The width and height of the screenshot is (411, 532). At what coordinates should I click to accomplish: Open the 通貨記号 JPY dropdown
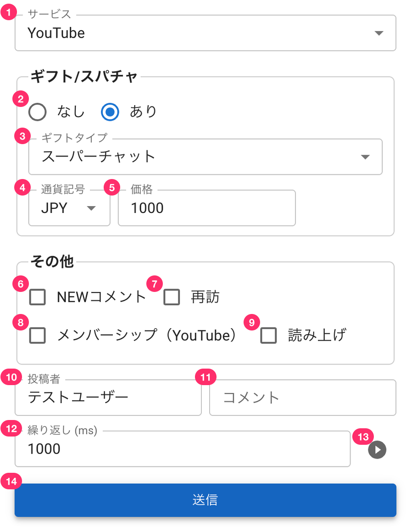(x=69, y=208)
